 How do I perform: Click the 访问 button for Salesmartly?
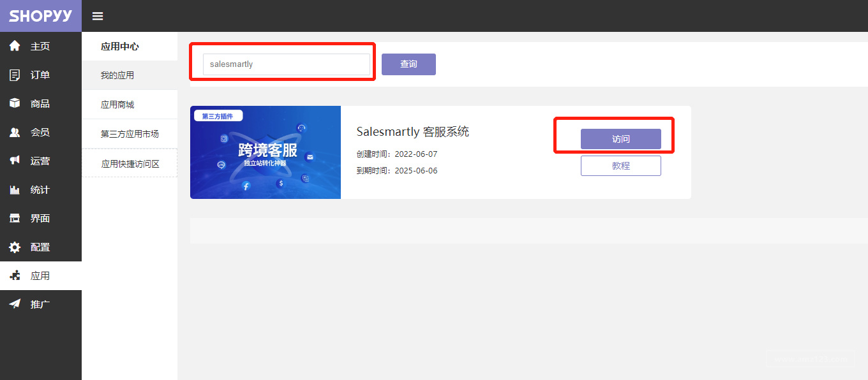click(x=621, y=139)
